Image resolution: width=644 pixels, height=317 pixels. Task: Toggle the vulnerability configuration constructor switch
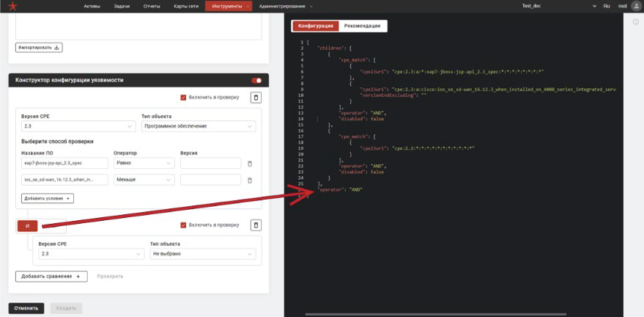pyautogui.click(x=256, y=80)
